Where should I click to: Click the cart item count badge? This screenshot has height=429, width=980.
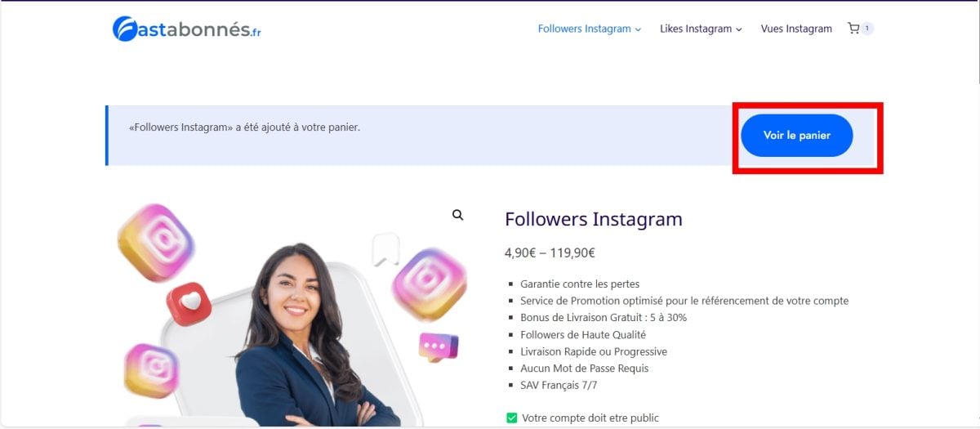click(867, 29)
